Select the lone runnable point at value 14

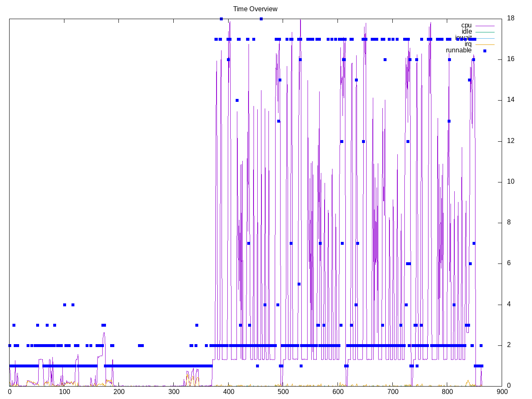237,100
